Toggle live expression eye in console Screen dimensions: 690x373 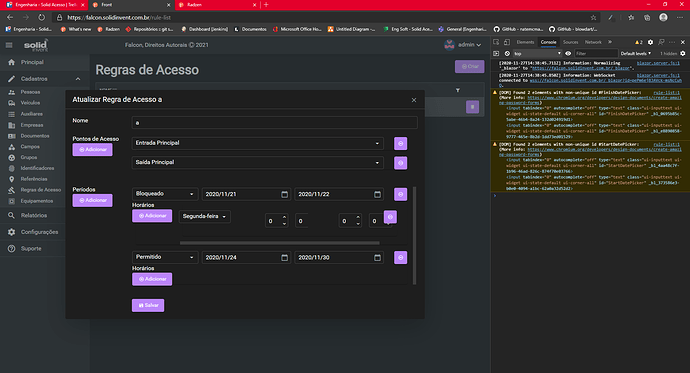568,53
